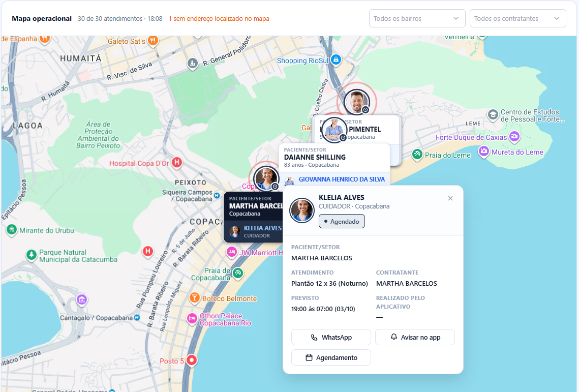Image resolution: width=579 pixels, height=392 pixels.
Task: Click '1 sem endereço localizado no mapa' warning
Action: click(219, 18)
